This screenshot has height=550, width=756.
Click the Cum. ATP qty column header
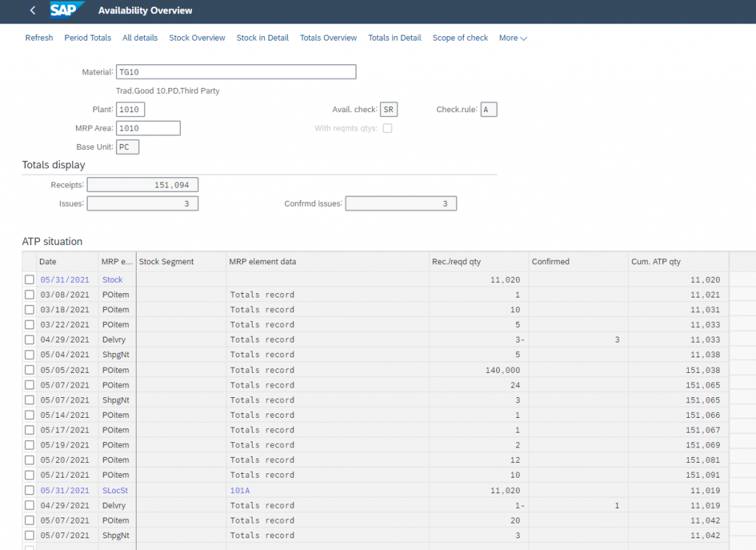679,262
